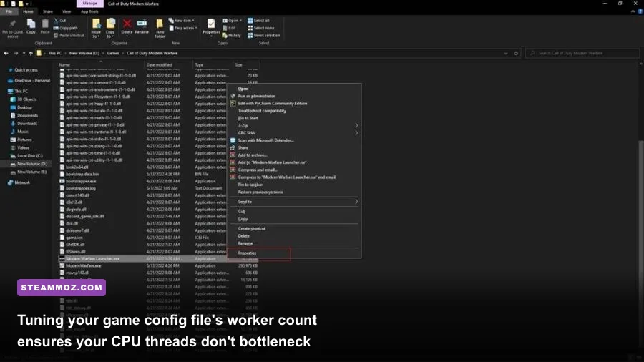Open the Easy access dropdown

coord(182,28)
